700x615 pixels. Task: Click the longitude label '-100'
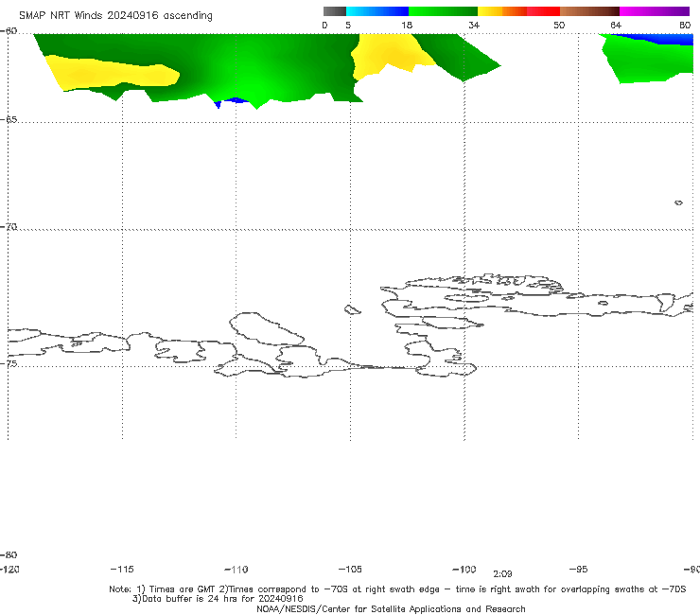[464, 569]
